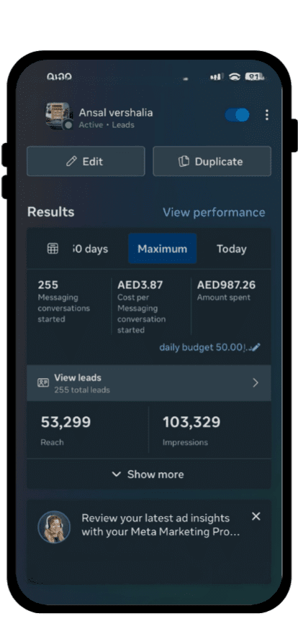298x644 pixels.
Task: Click the leads card icon next to View leads
Action: 43,383
